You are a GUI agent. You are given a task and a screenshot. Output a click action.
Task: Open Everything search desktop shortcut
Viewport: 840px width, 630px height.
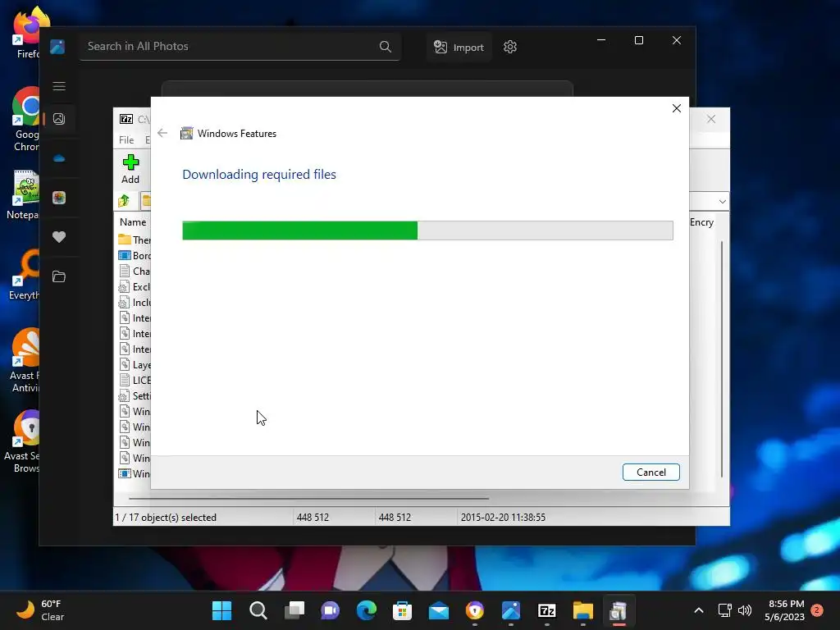pos(24,275)
